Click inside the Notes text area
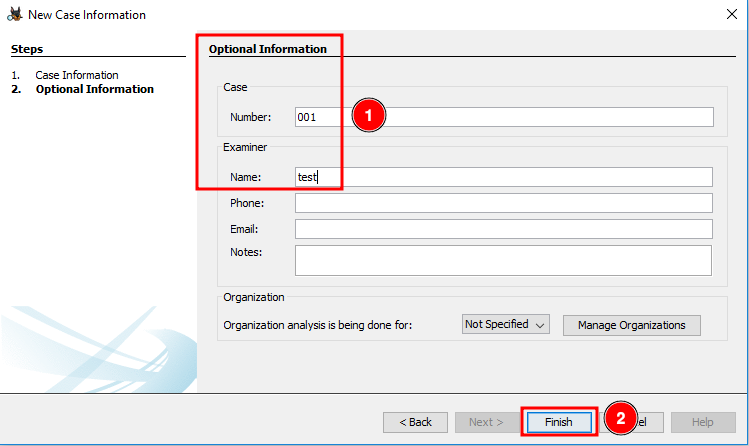Image resolution: width=749 pixels, height=446 pixels. [x=503, y=260]
